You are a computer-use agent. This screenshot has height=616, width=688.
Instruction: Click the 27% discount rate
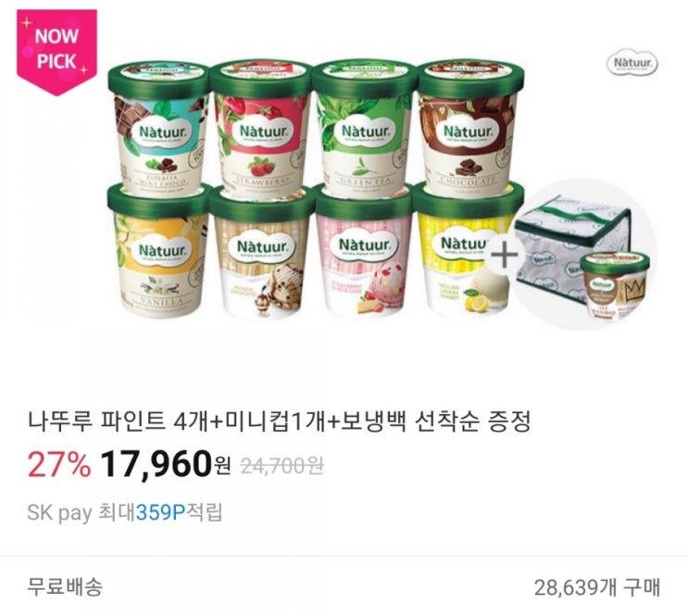coord(59,464)
